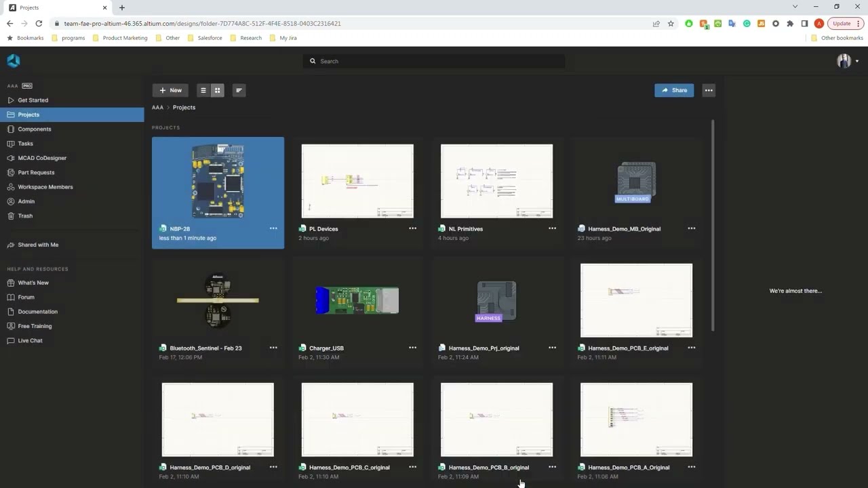The image size is (868, 488).
Task: Start a Live Chat session
Action: (x=30, y=340)
